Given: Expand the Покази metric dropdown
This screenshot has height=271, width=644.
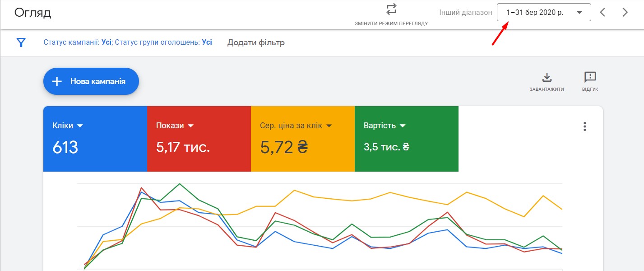Looking at the screenshot, I should point(190,126).
